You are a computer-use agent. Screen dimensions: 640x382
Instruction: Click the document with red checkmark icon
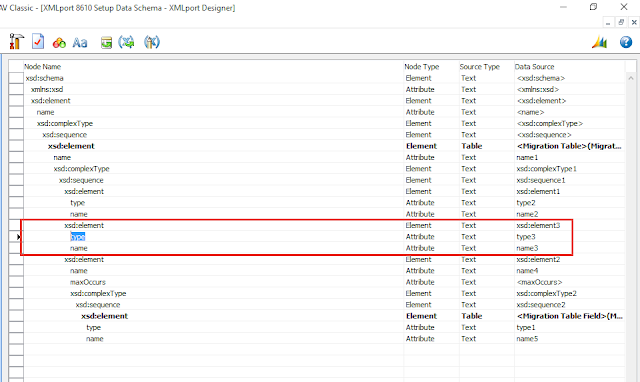point(38,42)
